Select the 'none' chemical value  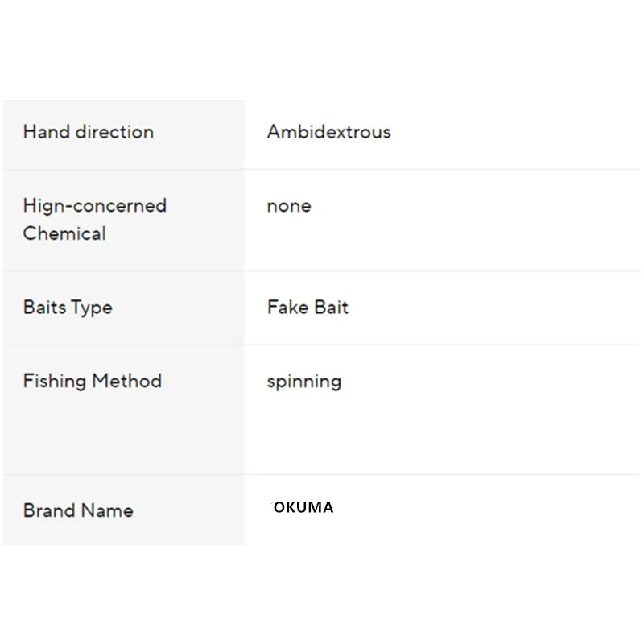coord(288,206)
